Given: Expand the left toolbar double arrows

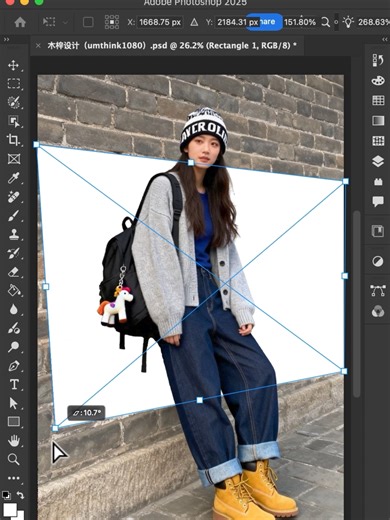Looking at the screenshot, I should pyautogui.click(x=6, y=39).
